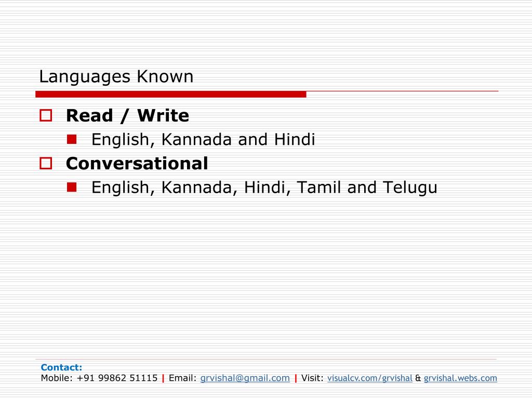Open the grvishal.webs.com link
Viewport: 532px width, 399px height.
[460, 378]
